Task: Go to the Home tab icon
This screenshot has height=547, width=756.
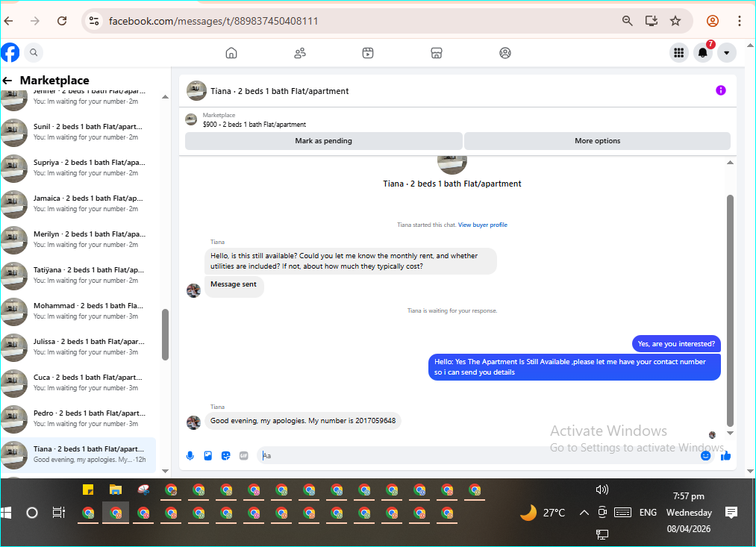Action: coord(231,53)
